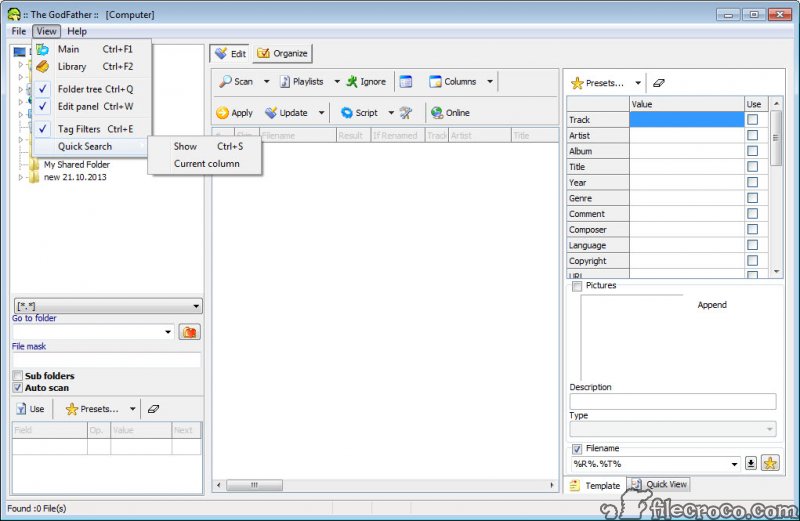Click the Filename column header

298,136
